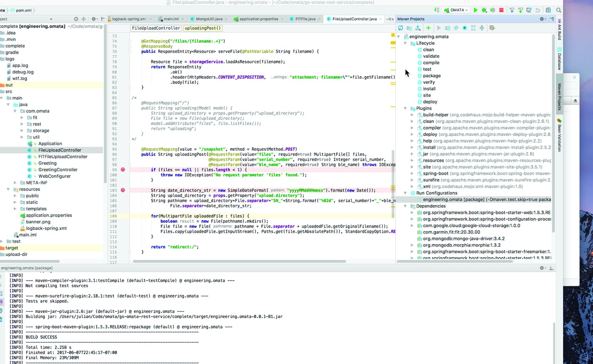Open Search Everywhere magnifier
The width and height of the screenshot is (593, 364).
(559, 10)
